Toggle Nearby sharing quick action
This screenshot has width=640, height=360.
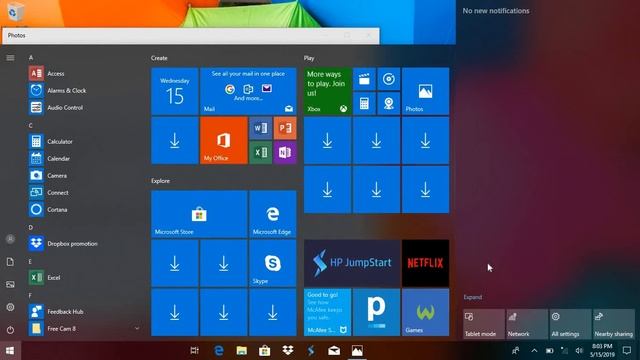pyautogui.click(x=613, y=324)
